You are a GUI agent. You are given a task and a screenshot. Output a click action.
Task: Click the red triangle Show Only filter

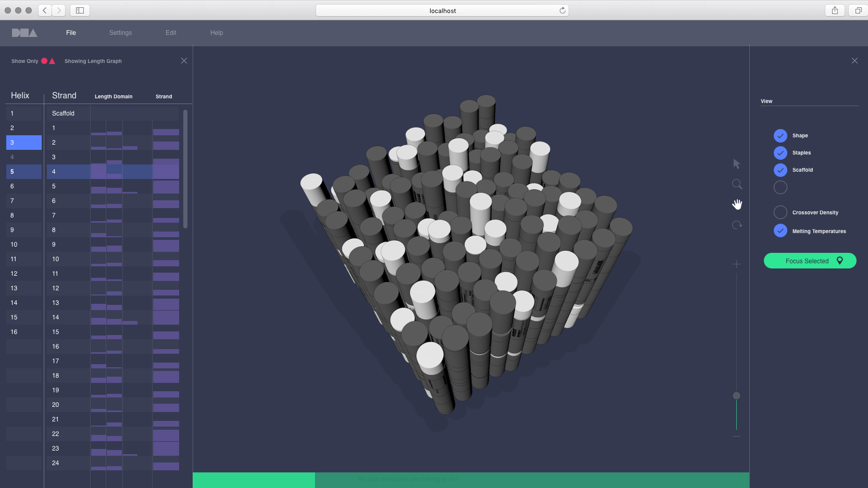point(52,61)
